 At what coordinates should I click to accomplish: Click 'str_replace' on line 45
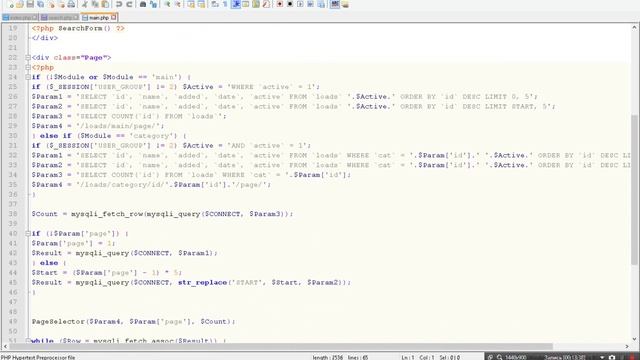pyautogui.click(x=202, y=282)
